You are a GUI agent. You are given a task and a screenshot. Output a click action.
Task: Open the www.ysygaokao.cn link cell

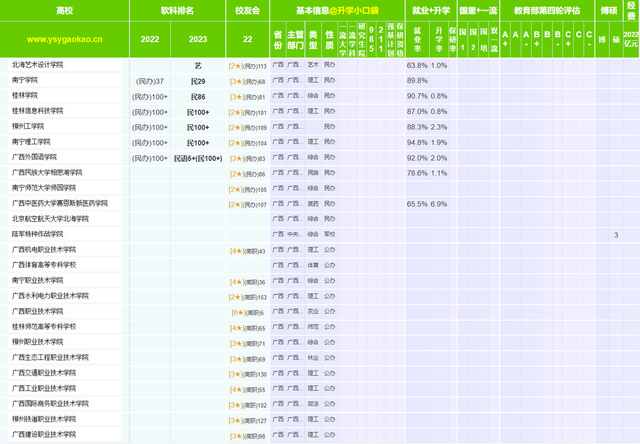pyautogui.click(x=64, y=40)
